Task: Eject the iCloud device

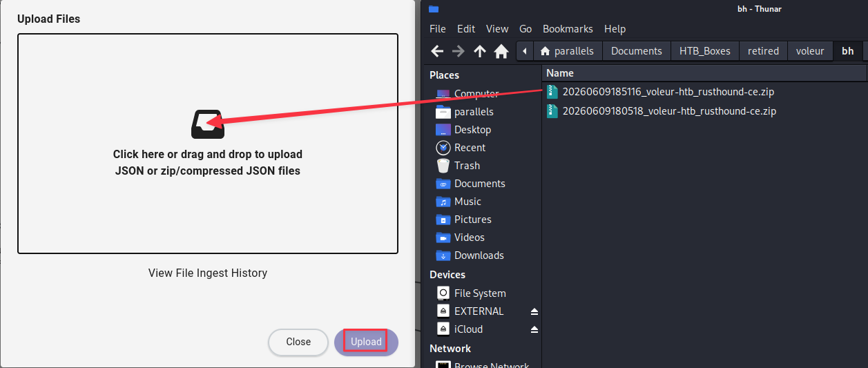Action: click(x=534, y=329)
